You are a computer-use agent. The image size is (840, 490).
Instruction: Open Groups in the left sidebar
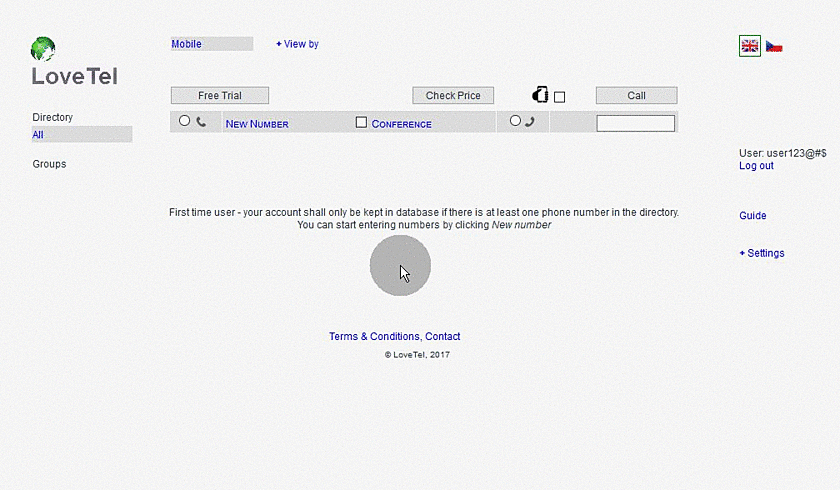coord(49,164)
